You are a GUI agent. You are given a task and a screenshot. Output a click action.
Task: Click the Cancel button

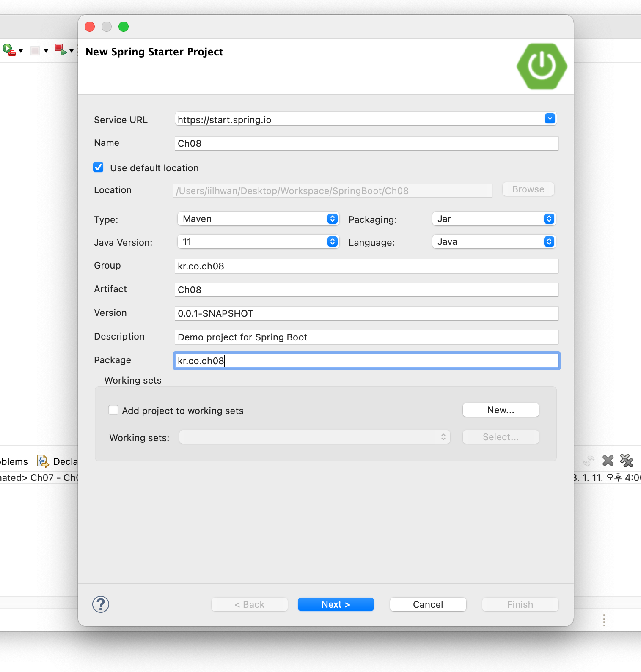pyautogui.click(x=428, y=604)
